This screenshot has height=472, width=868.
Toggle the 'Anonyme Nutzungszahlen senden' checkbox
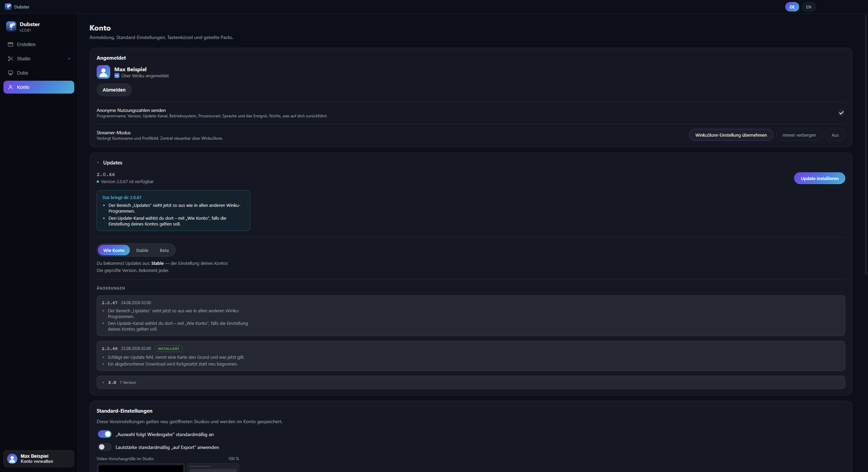point(841,113)
